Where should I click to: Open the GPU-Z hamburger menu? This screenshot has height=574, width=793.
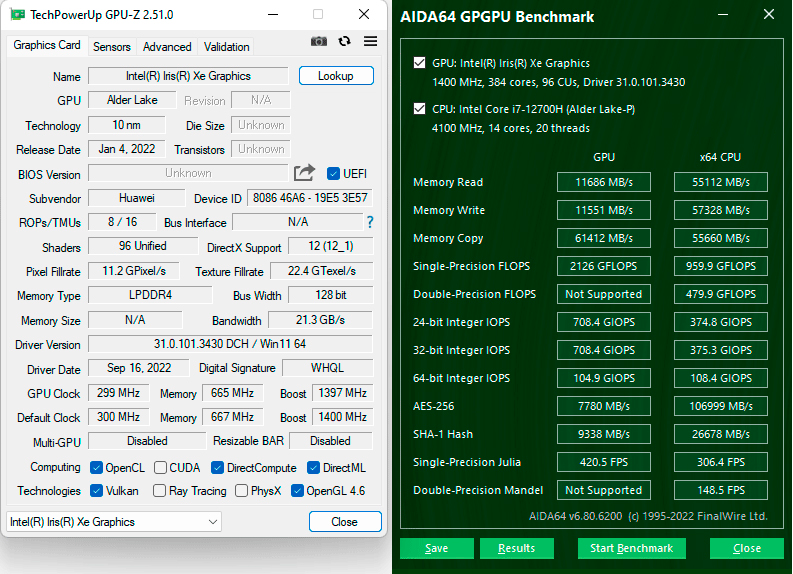pos(370,41)
